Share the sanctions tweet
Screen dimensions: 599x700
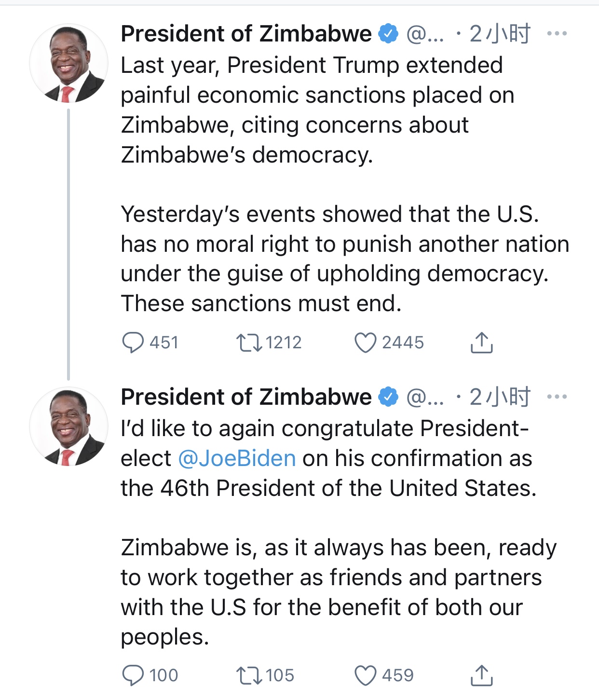[481, 343]
